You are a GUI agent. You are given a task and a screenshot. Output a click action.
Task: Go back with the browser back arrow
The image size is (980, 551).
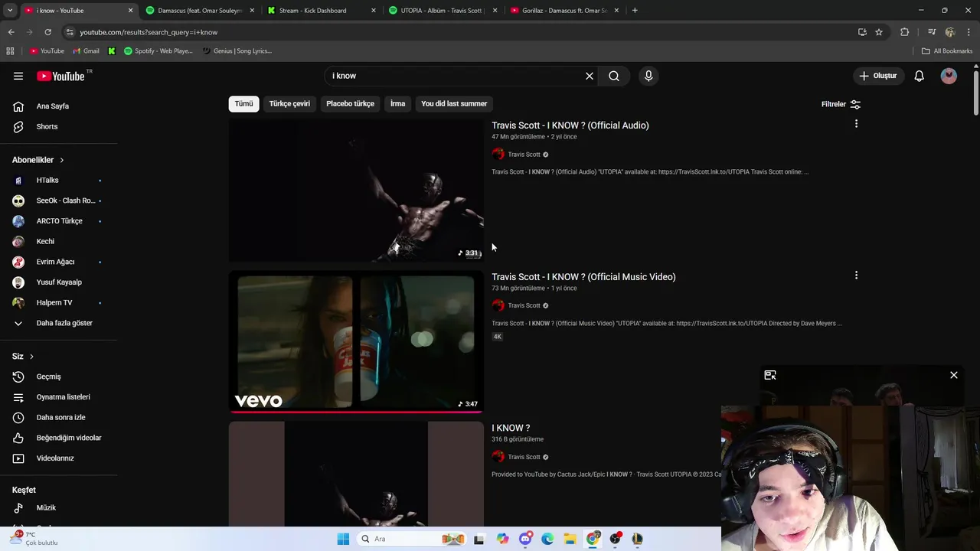coord(11,32)
